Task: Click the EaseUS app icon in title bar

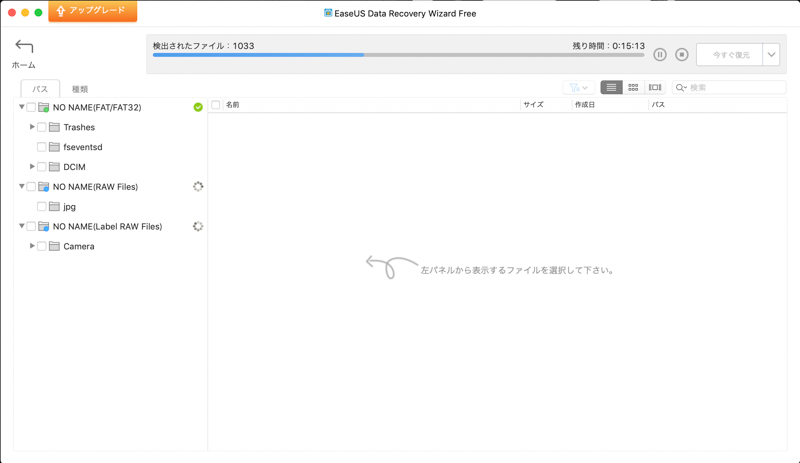Action: 328,13
